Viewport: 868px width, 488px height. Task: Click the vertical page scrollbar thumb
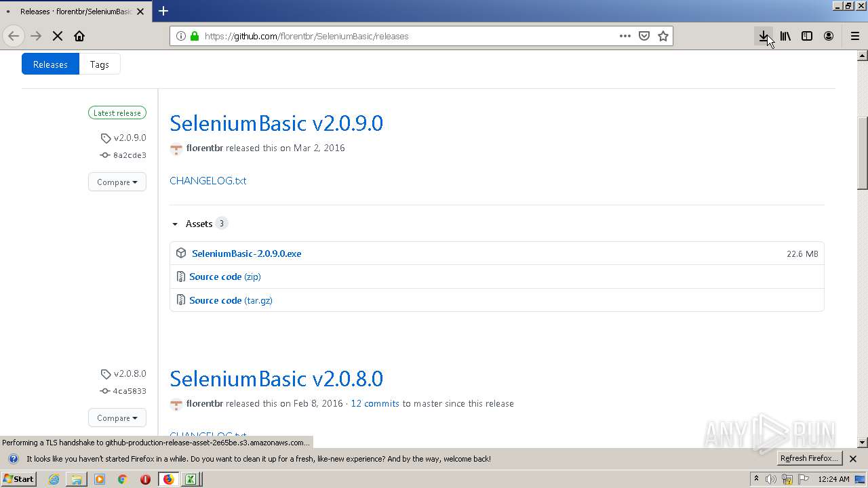[863, 152]
